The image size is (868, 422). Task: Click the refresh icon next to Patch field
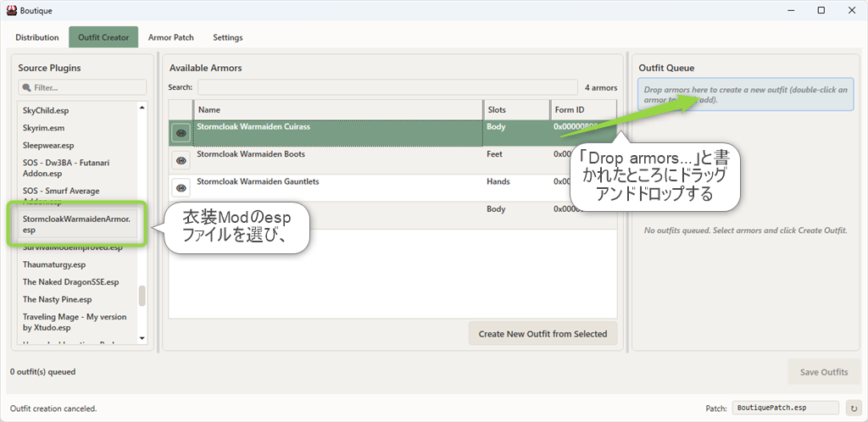coord(854,408)
